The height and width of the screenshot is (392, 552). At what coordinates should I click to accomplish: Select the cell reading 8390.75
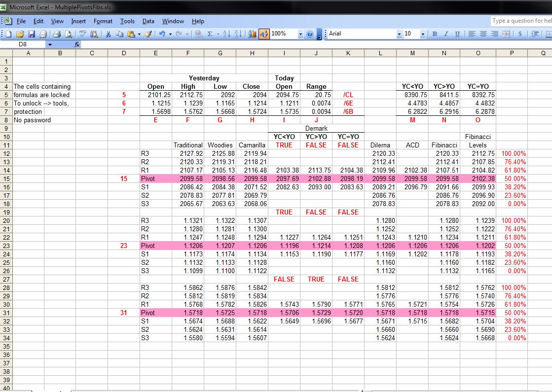point(412,95)
